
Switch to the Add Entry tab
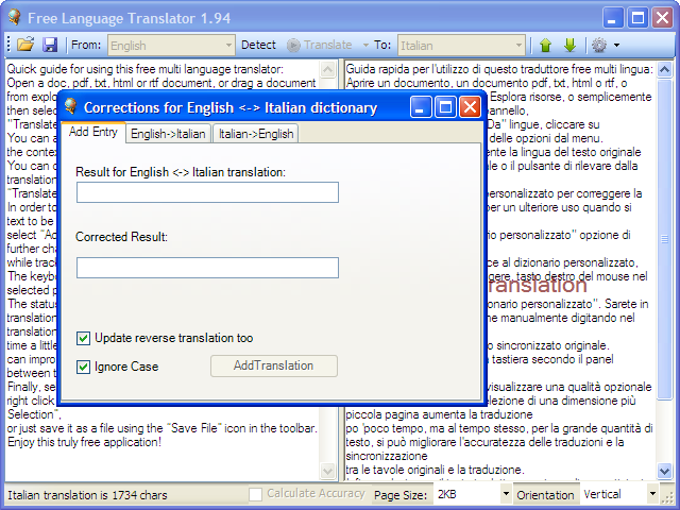coord(93,132)
